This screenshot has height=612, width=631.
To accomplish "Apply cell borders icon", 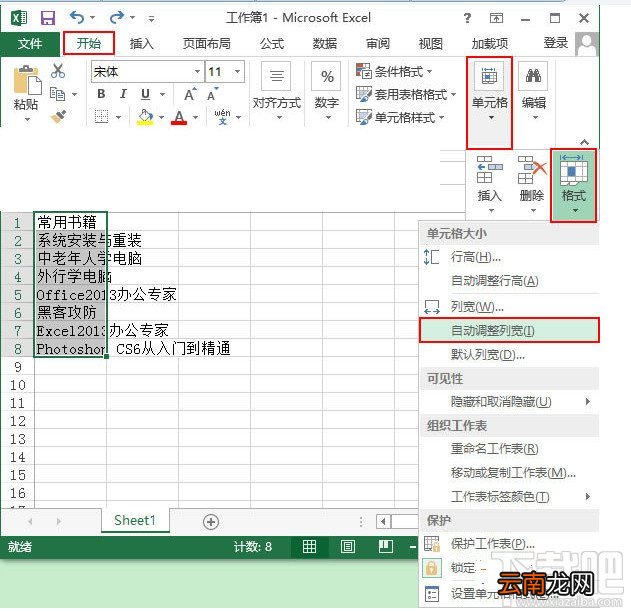I will 102,117.
